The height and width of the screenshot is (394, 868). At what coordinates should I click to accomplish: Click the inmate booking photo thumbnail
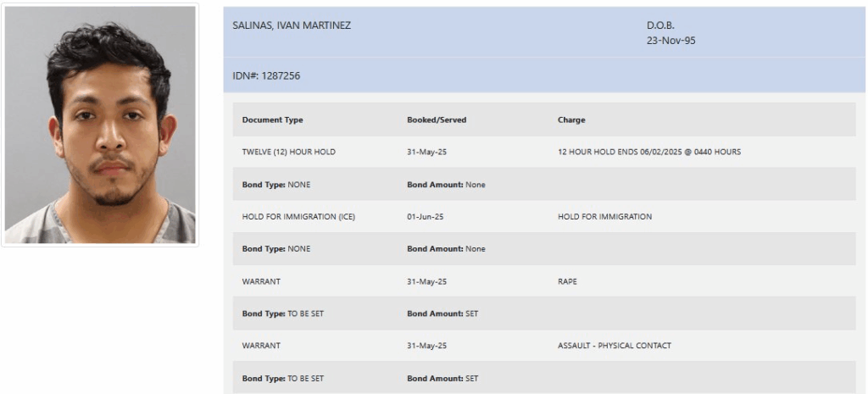(x=100, y=125)
